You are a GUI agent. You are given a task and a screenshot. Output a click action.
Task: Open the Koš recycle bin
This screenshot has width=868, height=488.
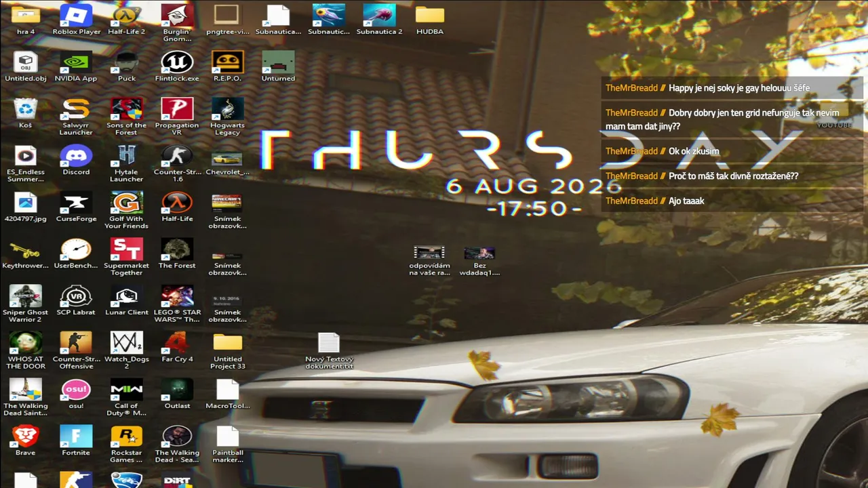(x=26, y=113)
